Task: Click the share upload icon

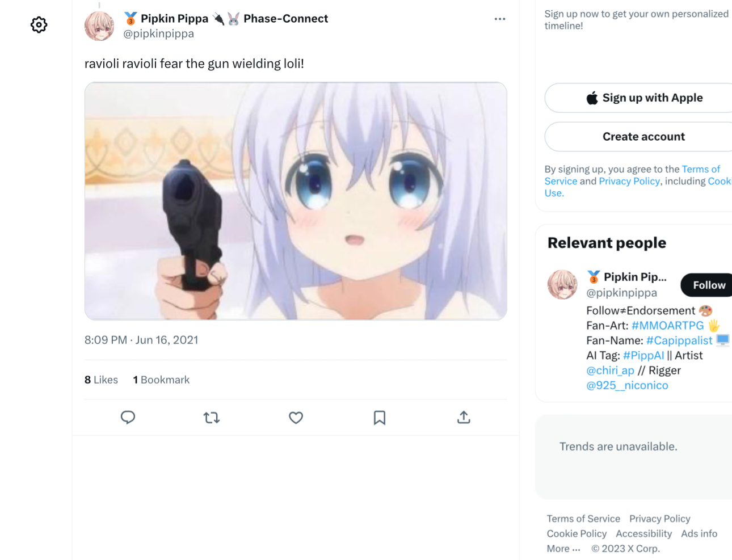Action: click(464, 418)
